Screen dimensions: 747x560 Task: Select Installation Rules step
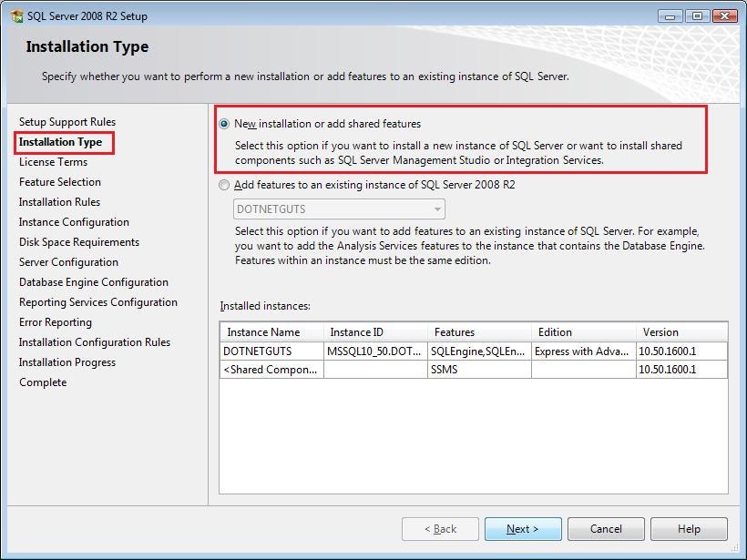point(59,202)
